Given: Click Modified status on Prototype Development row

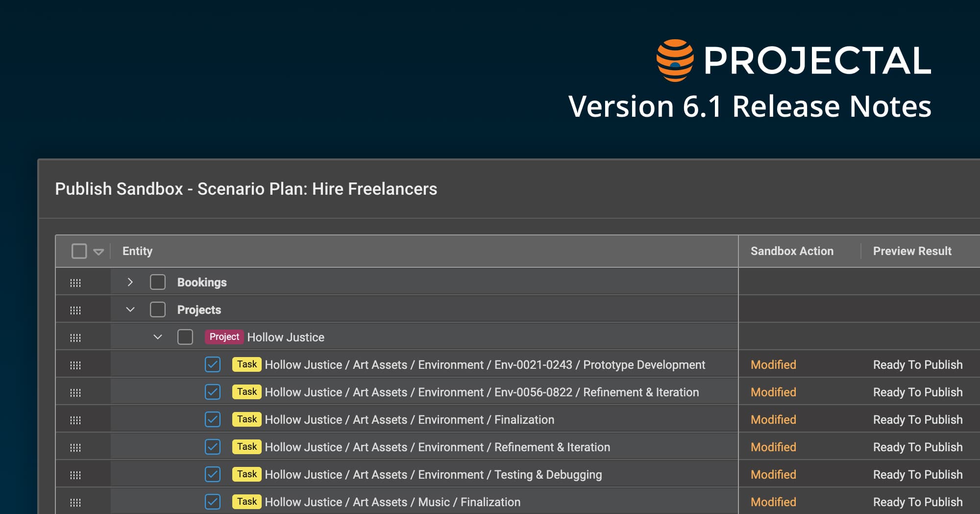Looking at the screenshot, I should 773,365.
